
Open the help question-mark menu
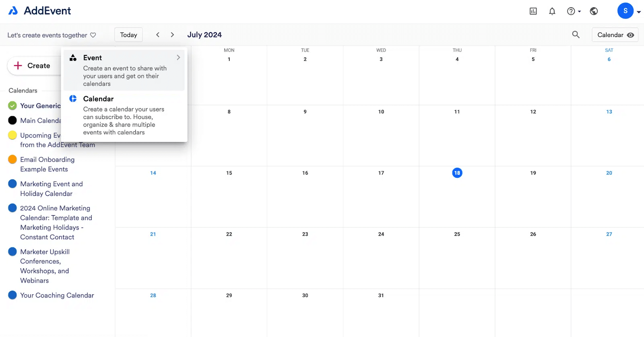pyautogui.click(x=574, y=11)
